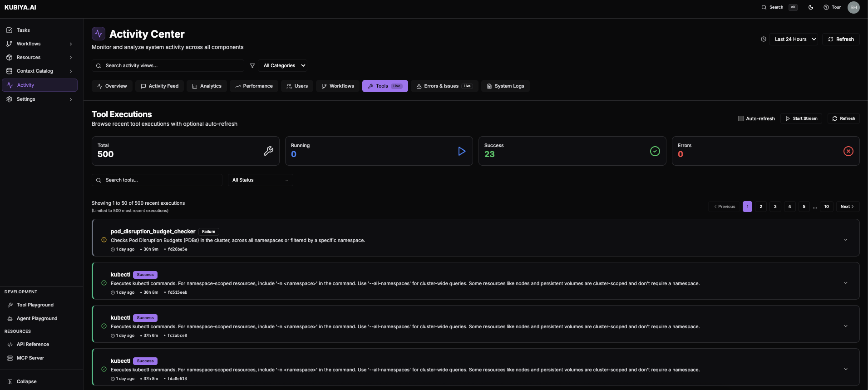
Task: Click the checkmark icon in Success card
Action: coord(655,151)
